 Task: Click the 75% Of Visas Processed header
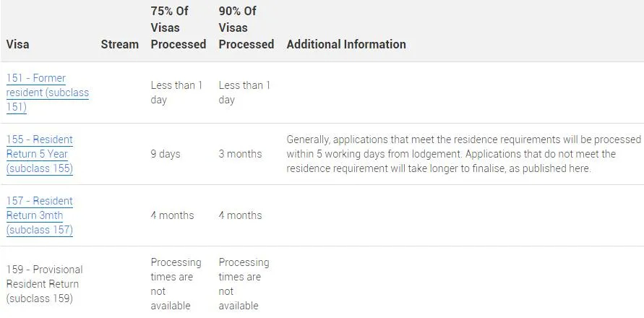pos(179,27)
